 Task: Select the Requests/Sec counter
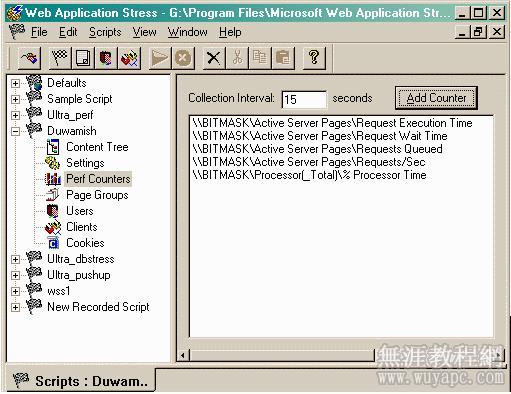(309, 162)
